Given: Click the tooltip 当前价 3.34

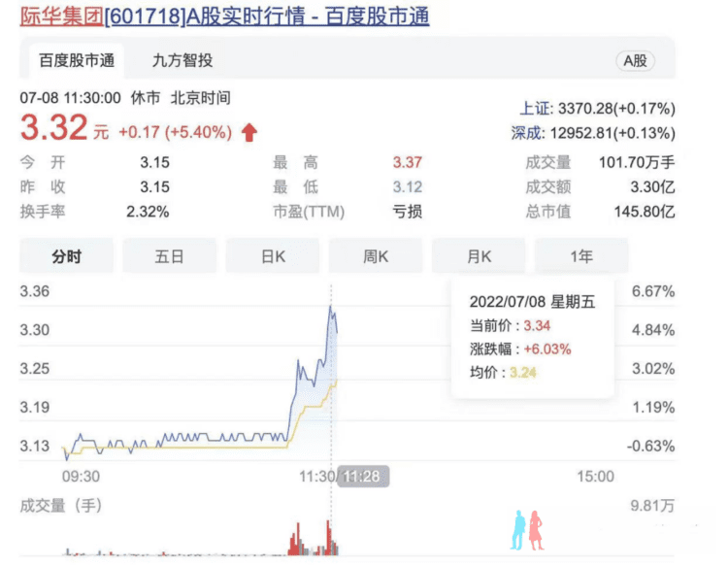Looking at the screenshot, I should click(510, 325).
